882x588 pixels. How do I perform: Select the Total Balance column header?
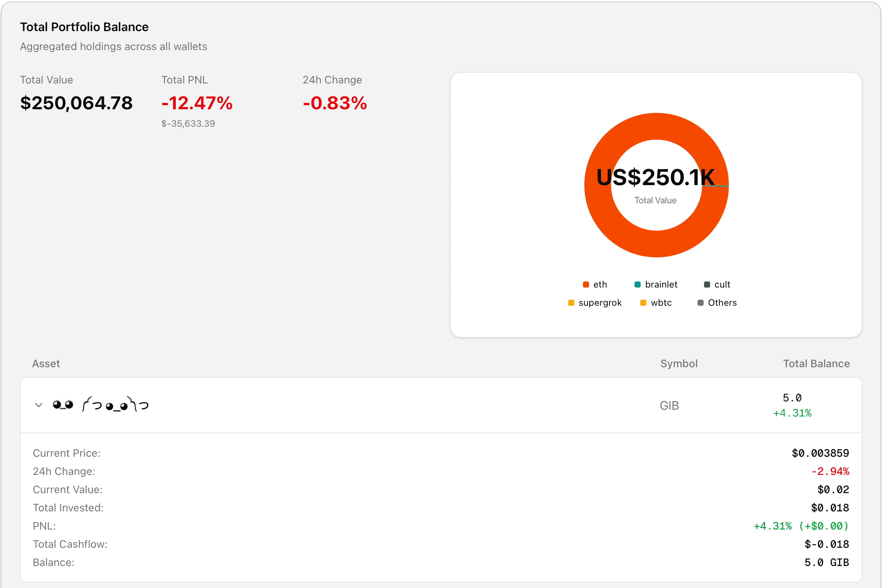tap(817, 363)
